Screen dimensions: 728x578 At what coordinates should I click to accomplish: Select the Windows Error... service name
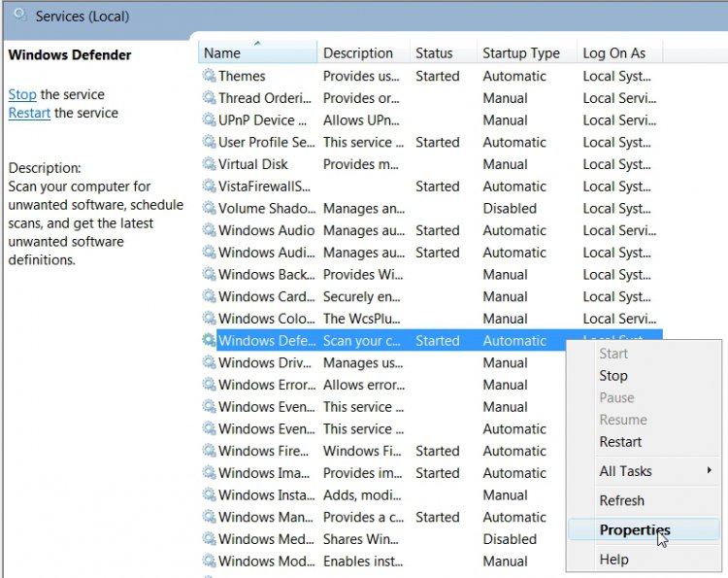267,385
